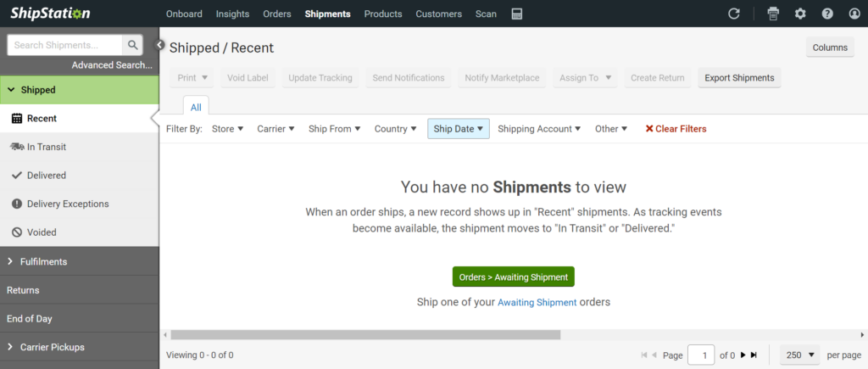The width and height of the screenshot is (868, 369).
Task: Click the calculator icon in top navigation
Action: [517, 14]
